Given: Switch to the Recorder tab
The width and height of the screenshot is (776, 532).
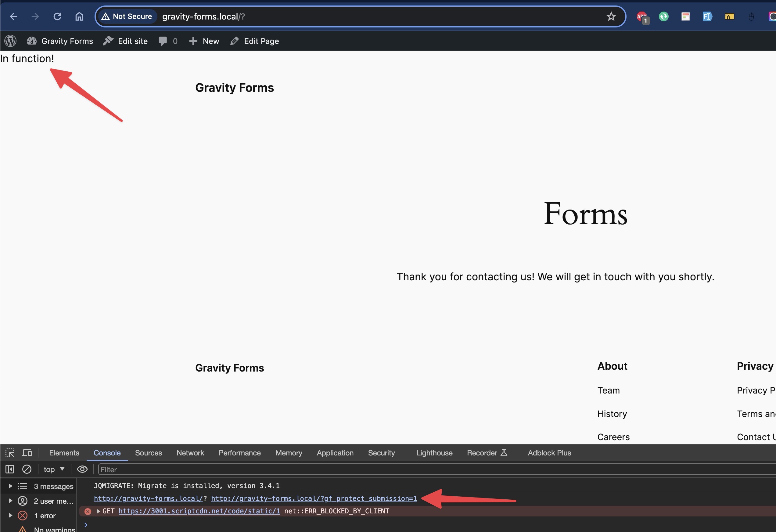Looking at the screenshot, I should tap(487, 453).
